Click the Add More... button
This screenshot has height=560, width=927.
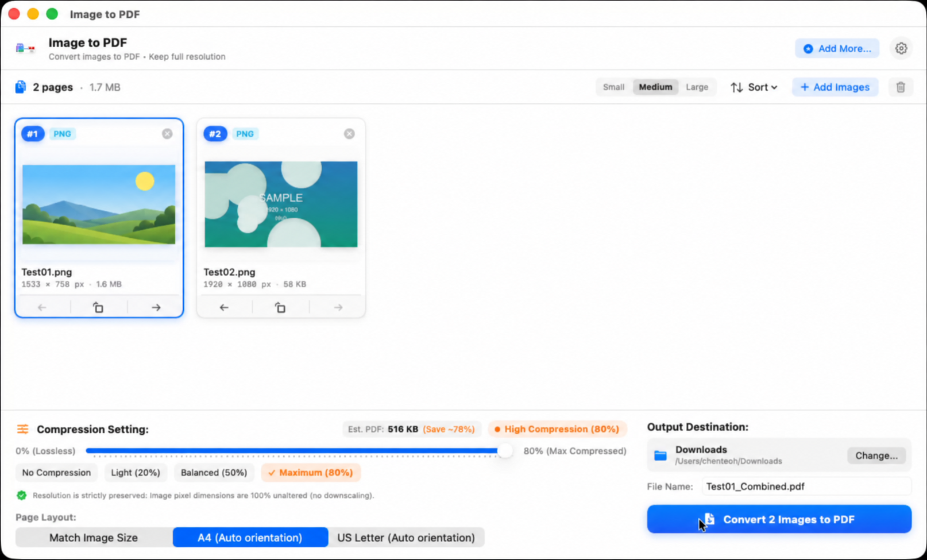click(837, 48)
